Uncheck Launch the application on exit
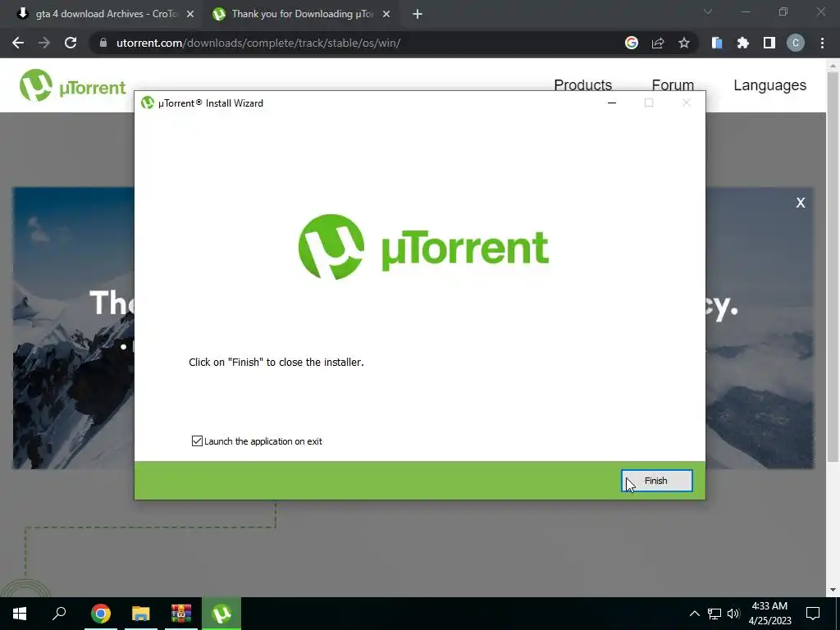The height and width of the screenshot is (630, 840). click(x=197, y=441)
